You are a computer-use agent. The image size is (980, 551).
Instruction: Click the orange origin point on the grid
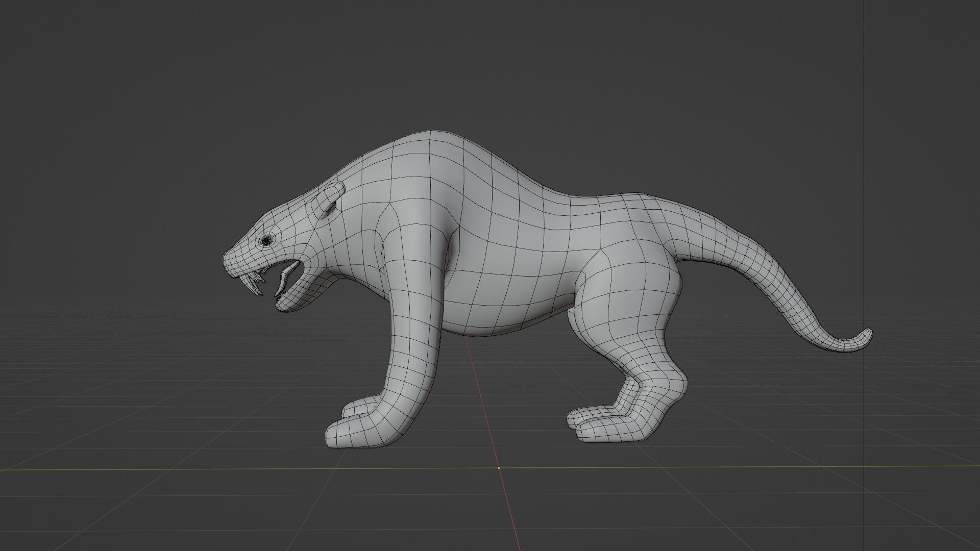coord(499,467)
